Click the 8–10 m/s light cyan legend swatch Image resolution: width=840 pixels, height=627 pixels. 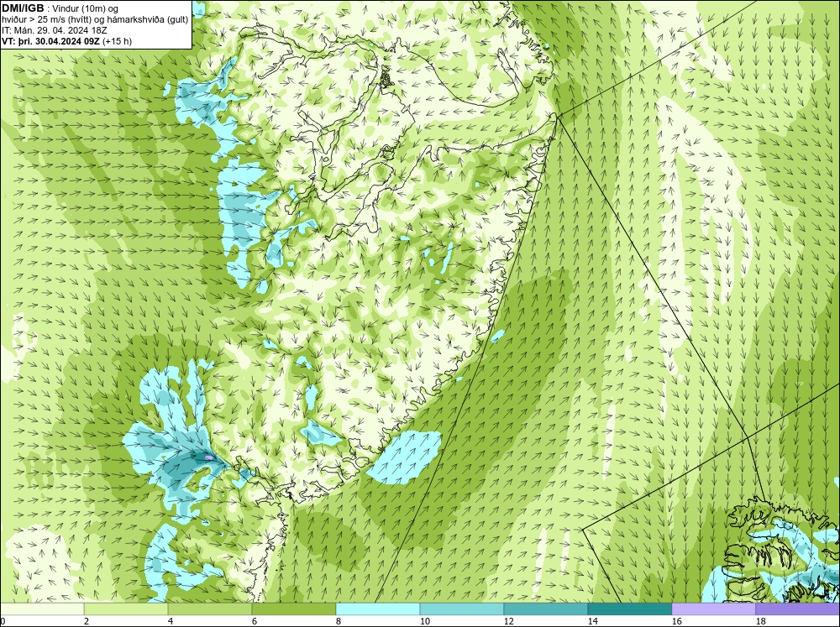(x=378, y=609)
